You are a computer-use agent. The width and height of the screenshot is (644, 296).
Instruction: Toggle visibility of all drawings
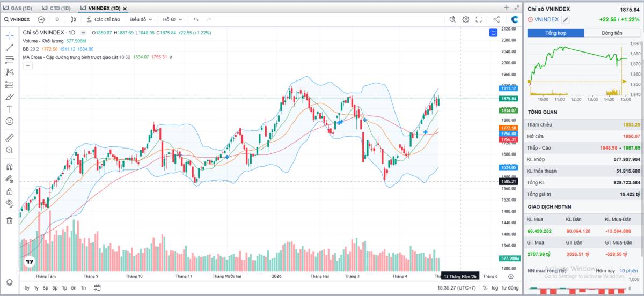click(10, 203)
